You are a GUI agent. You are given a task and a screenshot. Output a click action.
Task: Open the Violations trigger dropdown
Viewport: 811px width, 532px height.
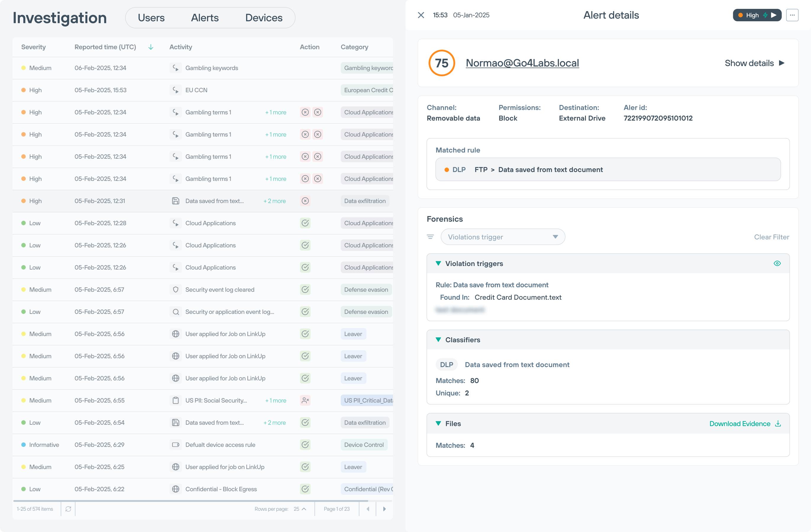503,237
